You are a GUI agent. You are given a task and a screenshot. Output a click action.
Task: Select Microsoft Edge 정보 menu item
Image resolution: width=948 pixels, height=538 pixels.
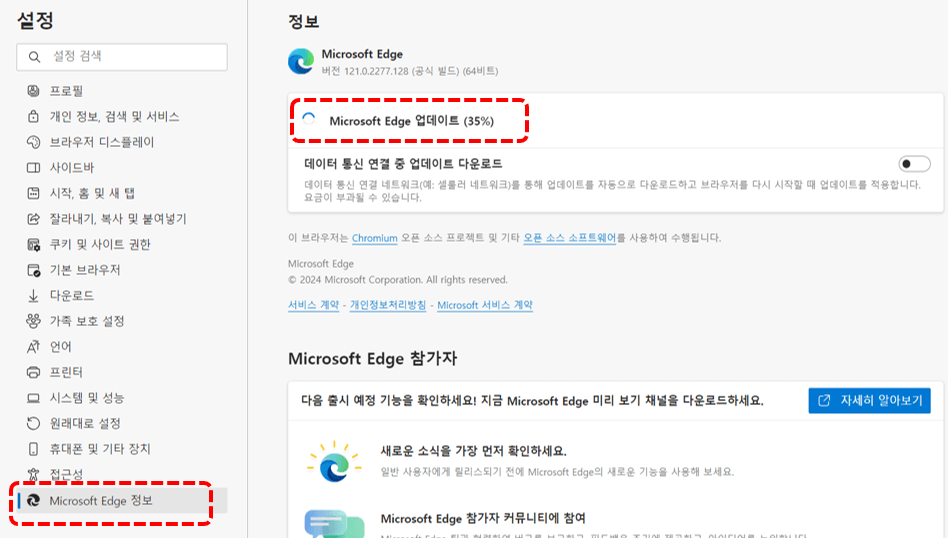click(x=124, y=501)
